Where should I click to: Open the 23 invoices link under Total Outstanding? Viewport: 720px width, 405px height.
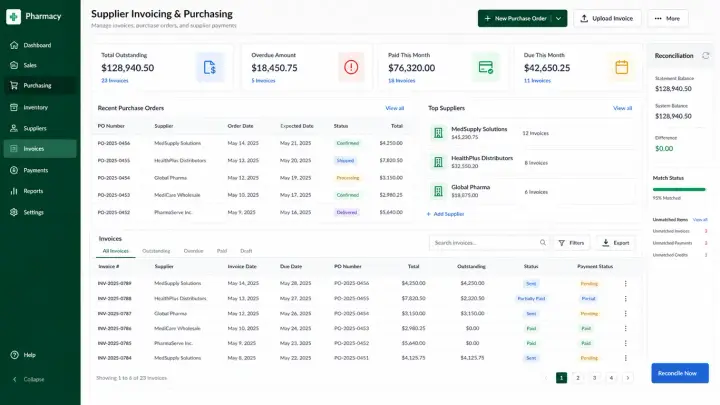click(x=115, y=80)
